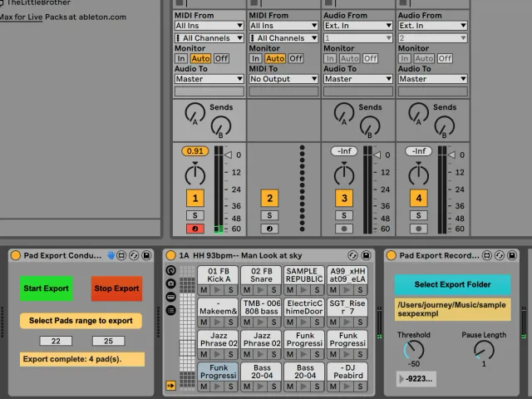Open track 1 MIDI From All Ins dropdown
Image resolution: width=532 pixels, height=399 pixels.
[x=209, y=26]
